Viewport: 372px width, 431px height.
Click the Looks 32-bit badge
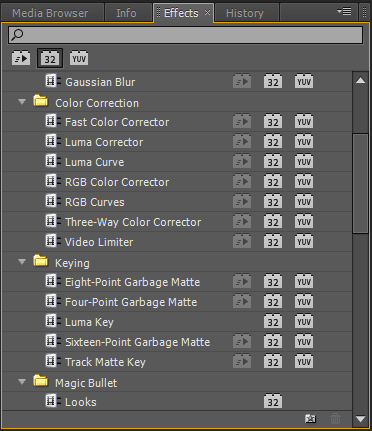pos(273,401)
